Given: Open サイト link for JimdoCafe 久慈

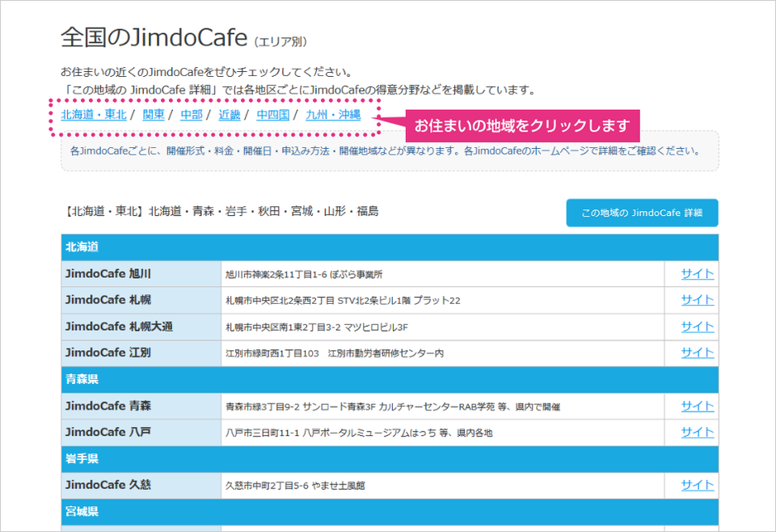Looking at the screenshot, I should 698,485.
